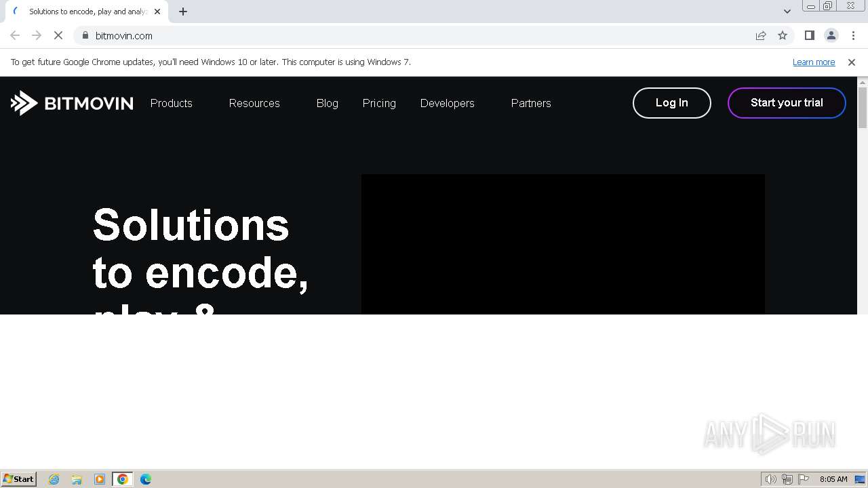Click Start your trial button
This screenshot has height=488, width=868.
[x=787, y=103]
